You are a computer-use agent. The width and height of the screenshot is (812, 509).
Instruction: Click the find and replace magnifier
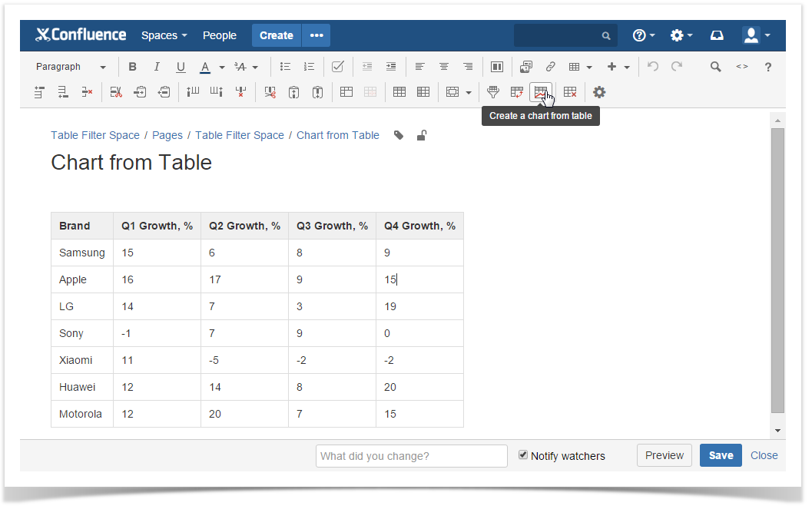716,67
